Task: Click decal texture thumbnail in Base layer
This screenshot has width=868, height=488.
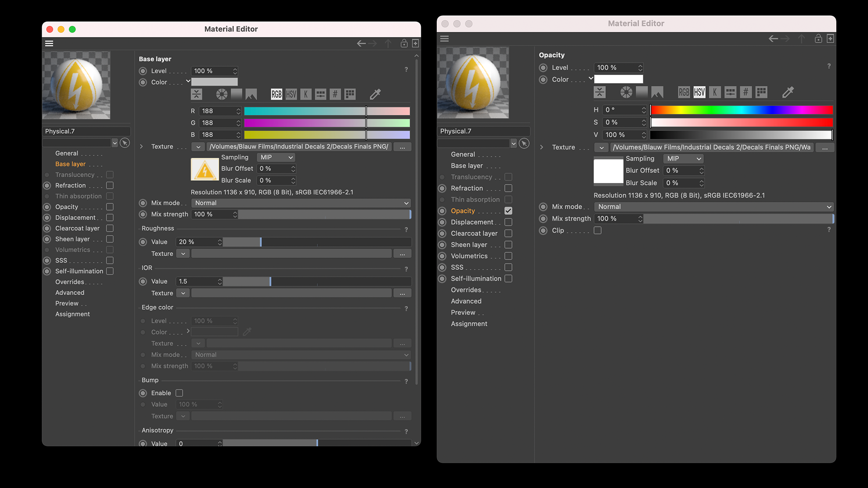Action: point(205,169)
